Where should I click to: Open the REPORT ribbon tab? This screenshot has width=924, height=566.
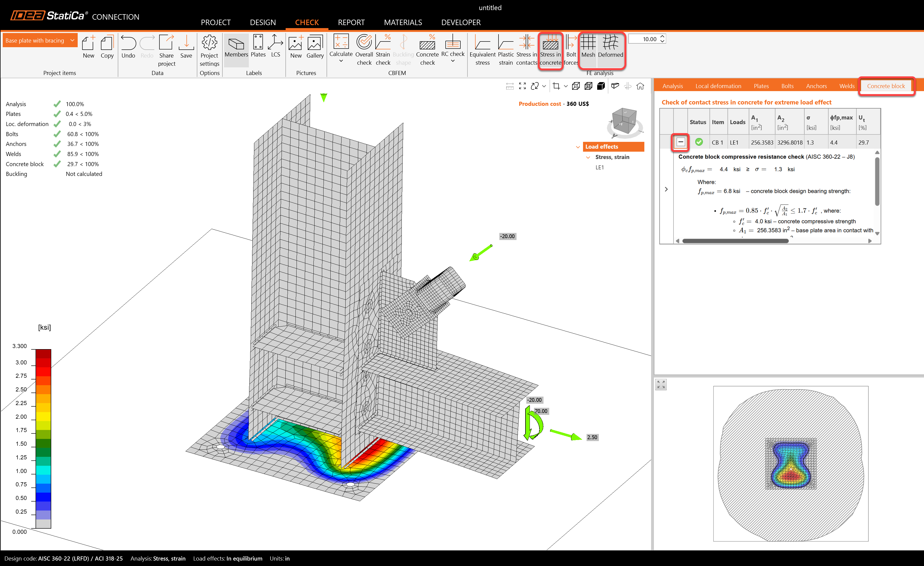351,22
